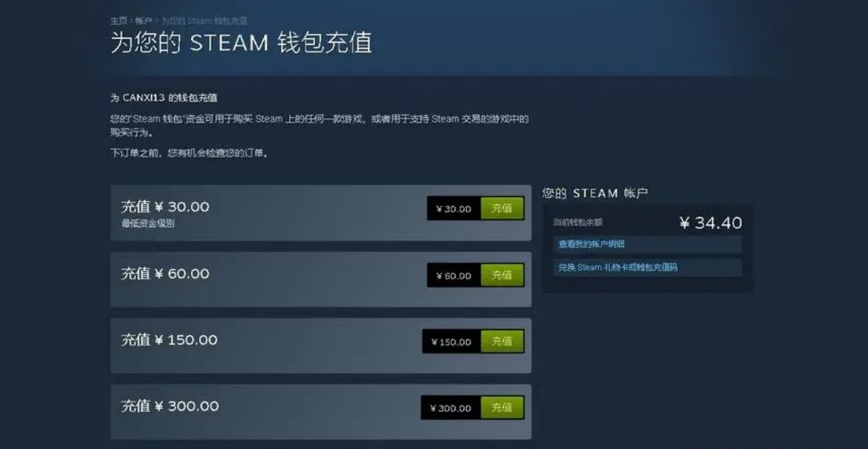Click the green 充值 button for ¥150.00
Viewport: 868px width, 449px height.
[502, 341]
